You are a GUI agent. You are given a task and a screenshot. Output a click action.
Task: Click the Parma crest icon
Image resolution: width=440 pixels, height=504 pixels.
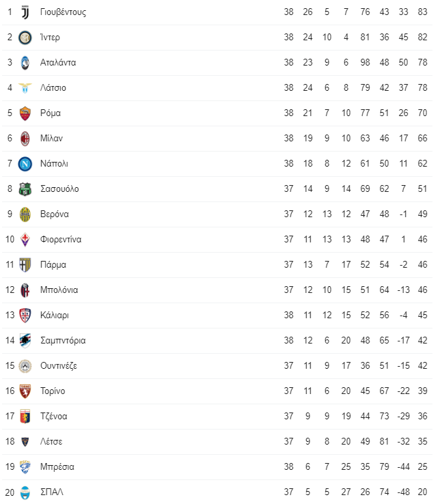coord(25,265)
